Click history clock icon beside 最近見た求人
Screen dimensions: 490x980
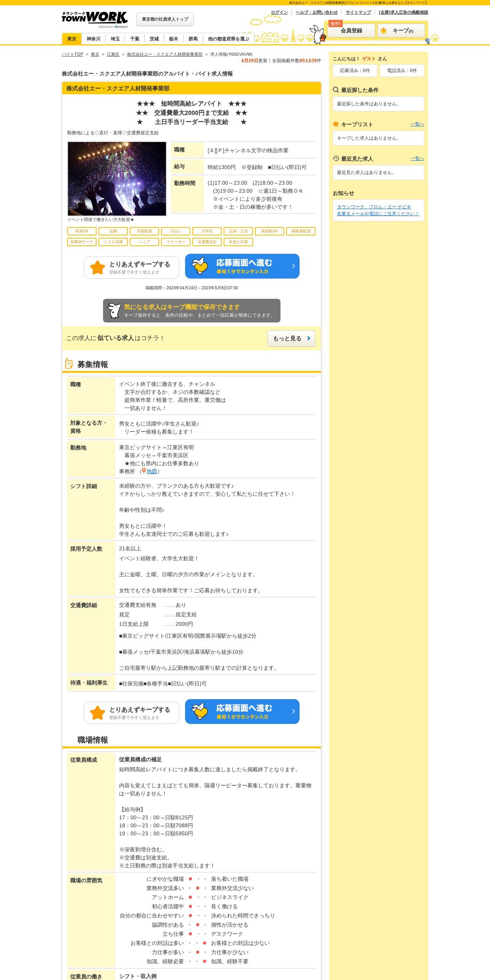pyautogui.click(x=336, y=158)
